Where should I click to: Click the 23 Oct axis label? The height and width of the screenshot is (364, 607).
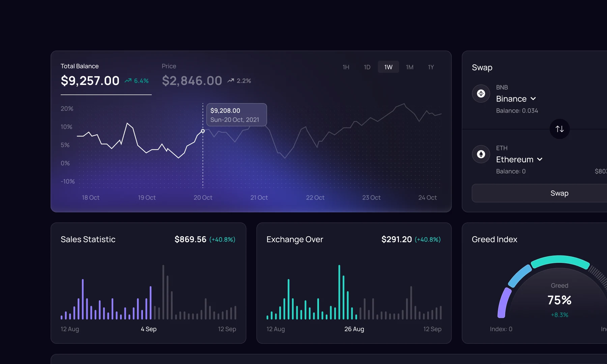(x=371, y=198)
